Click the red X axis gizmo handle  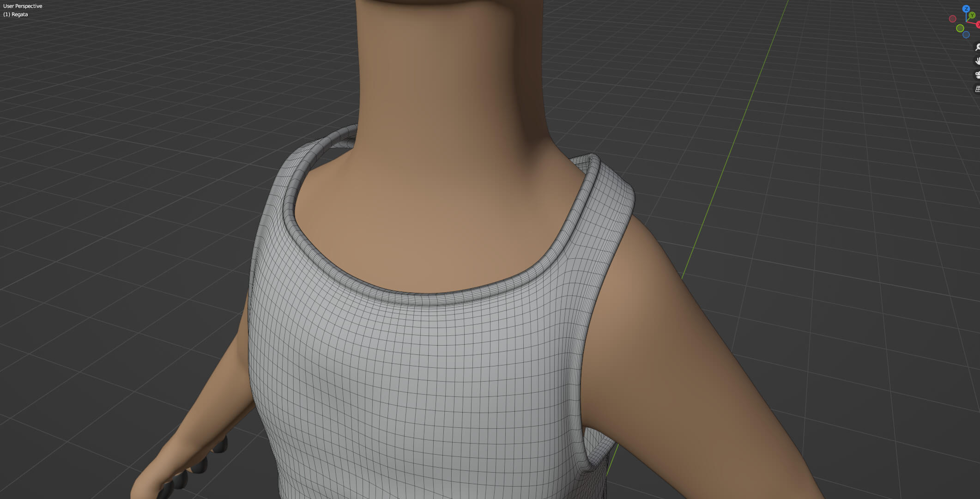tap(978, 24)
